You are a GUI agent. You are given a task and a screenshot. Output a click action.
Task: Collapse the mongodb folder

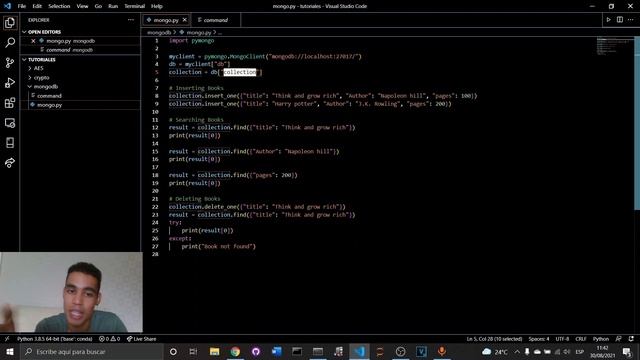pyautogui.click(x=46, y=87)
